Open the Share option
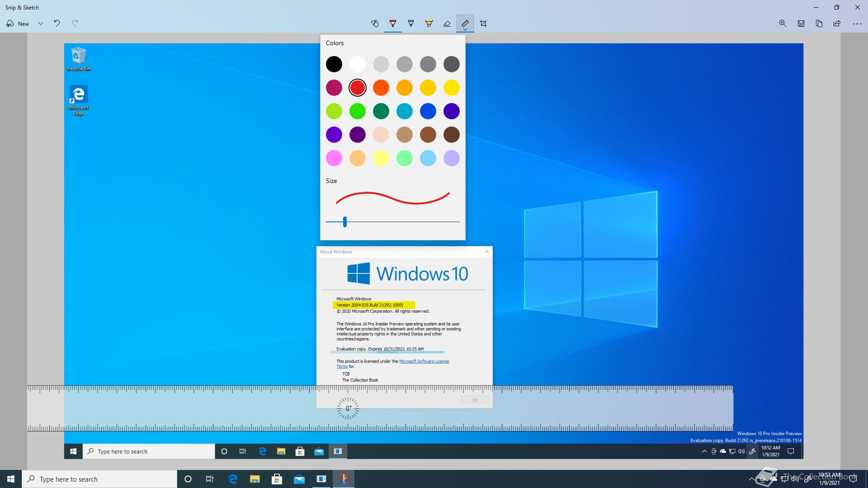868x488 pixels. [837, 23]
